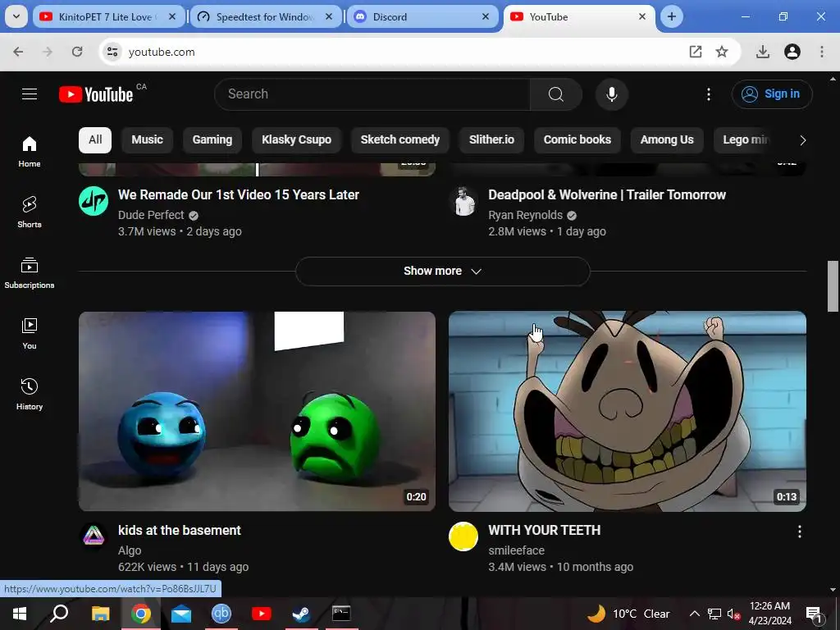Open Shorts in sidebar
840x630 pixels.
point(30,212)
